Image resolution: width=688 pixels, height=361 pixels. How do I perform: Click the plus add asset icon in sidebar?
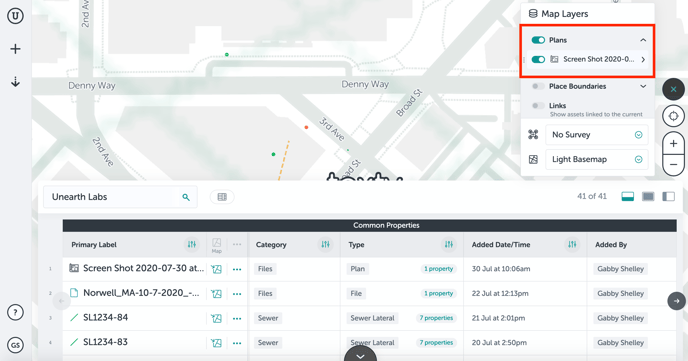[x=15, y=49]
